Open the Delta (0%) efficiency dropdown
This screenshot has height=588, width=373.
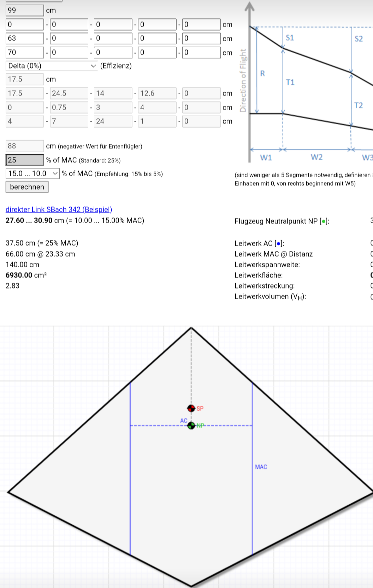52,66
